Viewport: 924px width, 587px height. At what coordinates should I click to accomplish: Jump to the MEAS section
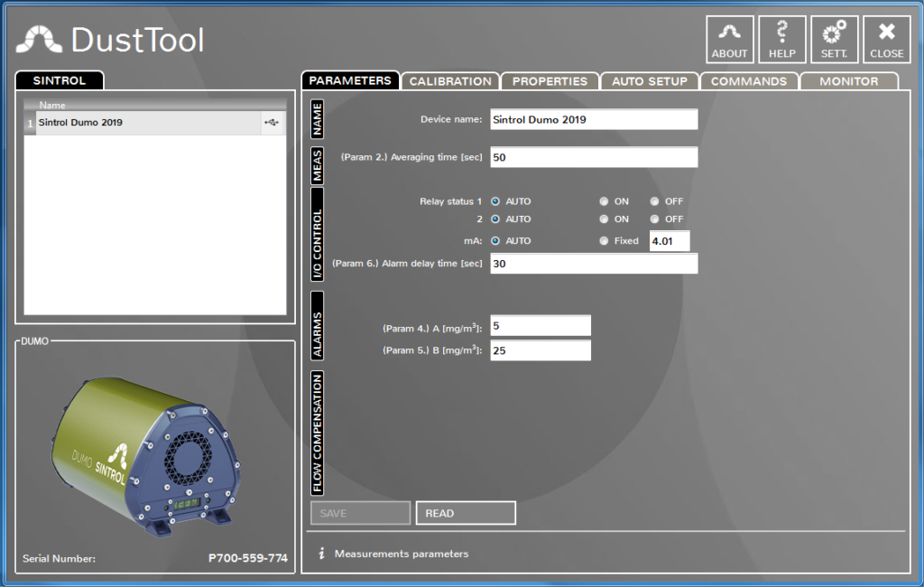[x=317, y=166]
